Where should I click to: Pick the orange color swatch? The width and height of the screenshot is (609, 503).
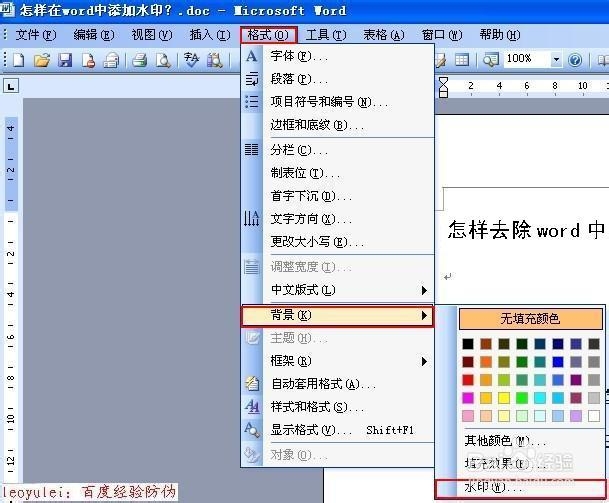pos(486,362)
